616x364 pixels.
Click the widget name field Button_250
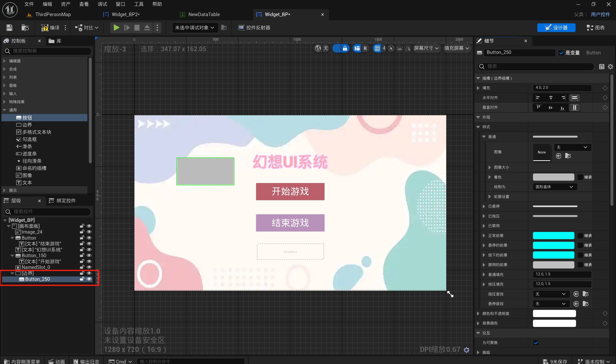[519, 52]
